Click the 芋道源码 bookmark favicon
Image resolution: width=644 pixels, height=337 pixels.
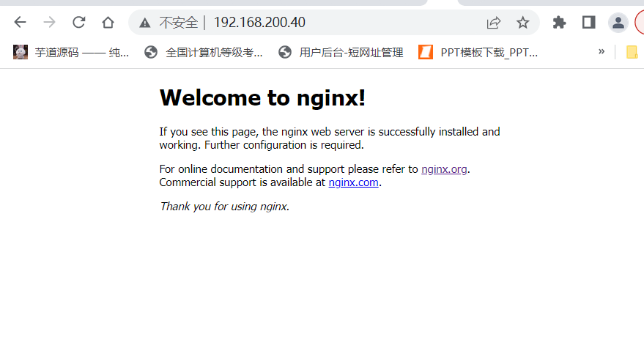[x=20, y=52]
